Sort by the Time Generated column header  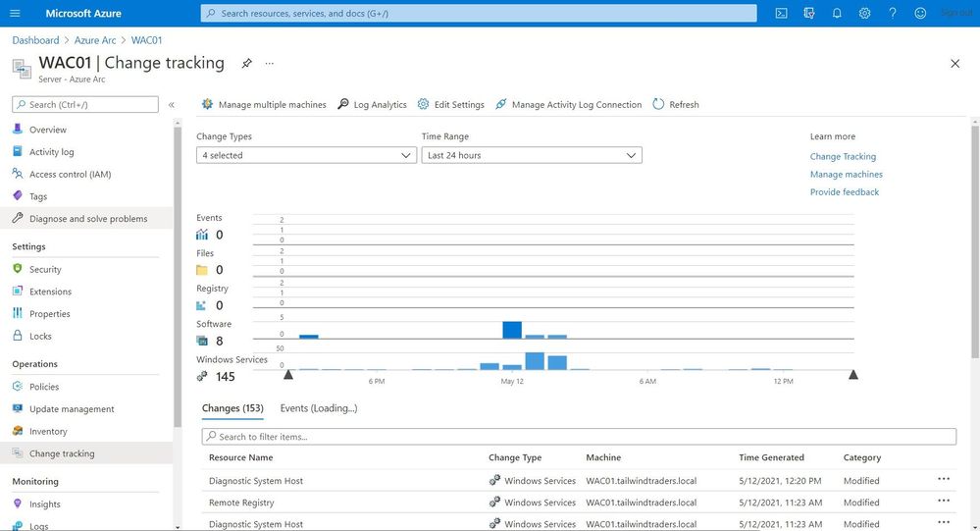coord(771,457)
